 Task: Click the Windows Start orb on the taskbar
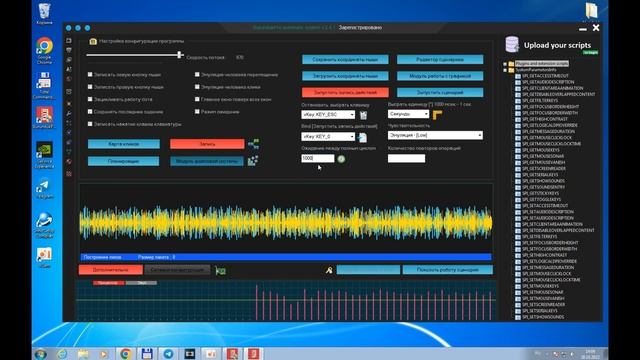(40, 354)
